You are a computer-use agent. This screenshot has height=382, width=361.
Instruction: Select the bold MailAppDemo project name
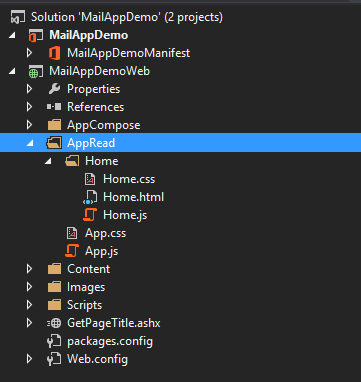tap(89, 35)
